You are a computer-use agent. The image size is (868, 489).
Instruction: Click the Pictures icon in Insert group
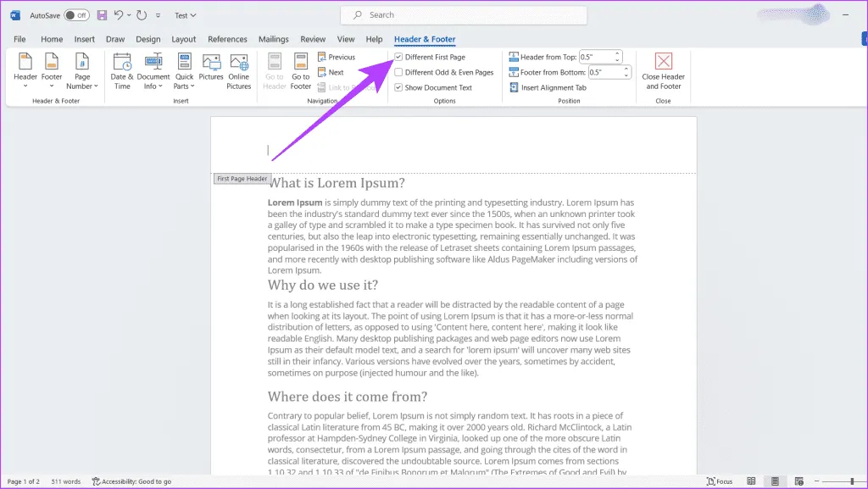(211, 69)
